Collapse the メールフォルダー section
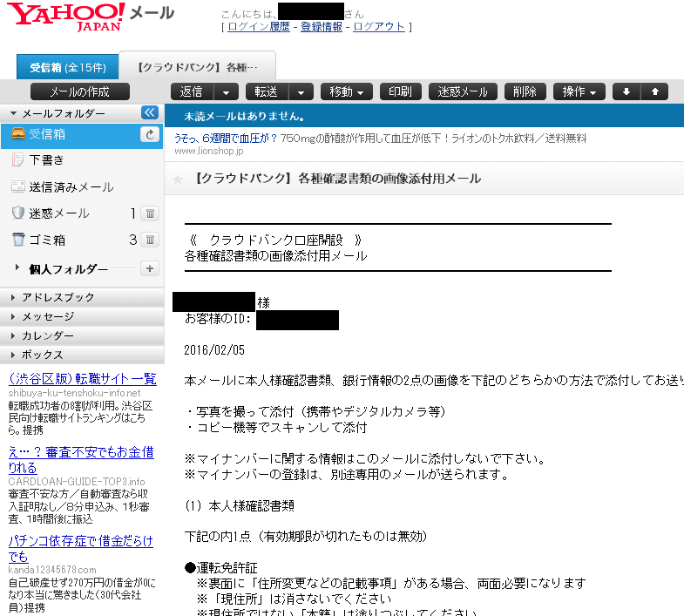Screen dimensions: 684x616 (x=13, y=113)
